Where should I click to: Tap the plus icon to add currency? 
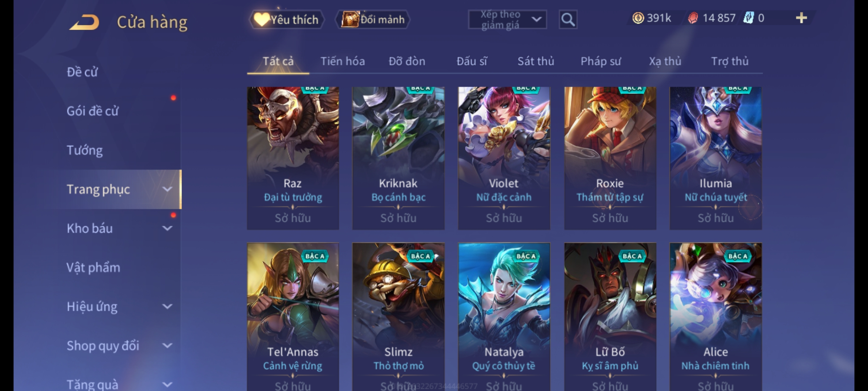(x=801, y=18)
